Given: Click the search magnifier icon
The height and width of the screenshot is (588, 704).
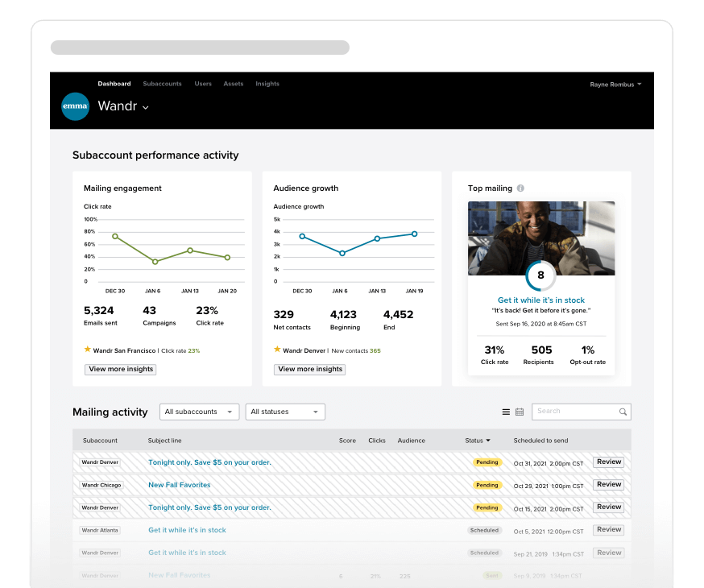Looking at the screenshot, I should (x=623, y=412).
